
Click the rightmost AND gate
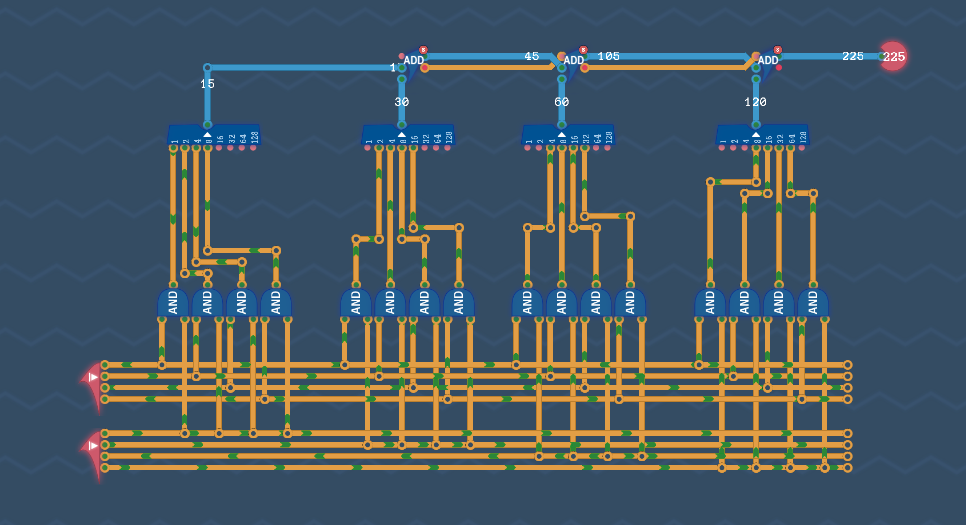(813, 303)
